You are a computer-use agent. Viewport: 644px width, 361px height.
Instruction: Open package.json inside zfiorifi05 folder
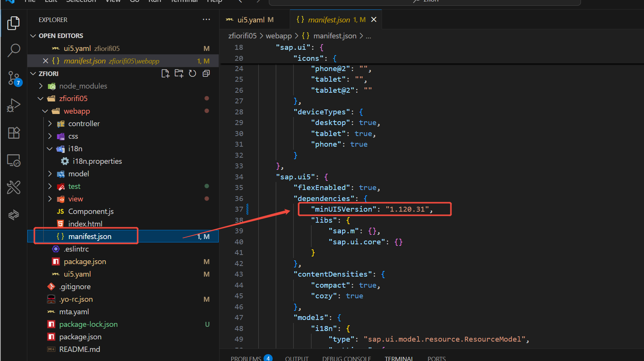pyautogui.click(x=123, y=261)
